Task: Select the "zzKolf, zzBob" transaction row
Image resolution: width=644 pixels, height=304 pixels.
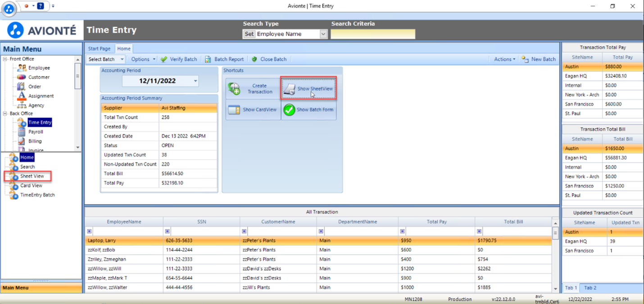Action: (318, 250)
